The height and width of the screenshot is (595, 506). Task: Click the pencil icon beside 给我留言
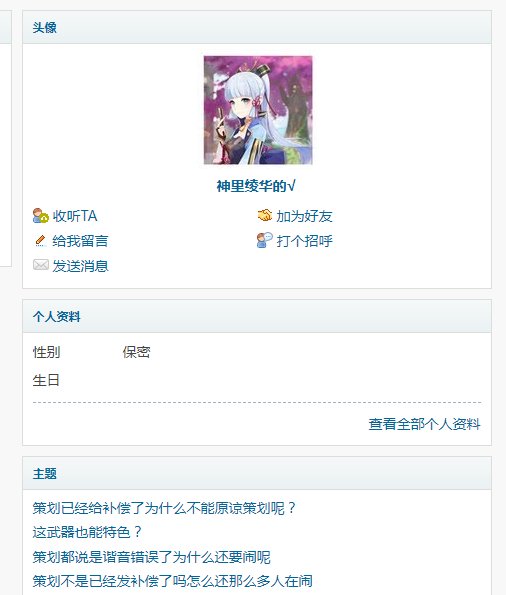tap(40, 241)
